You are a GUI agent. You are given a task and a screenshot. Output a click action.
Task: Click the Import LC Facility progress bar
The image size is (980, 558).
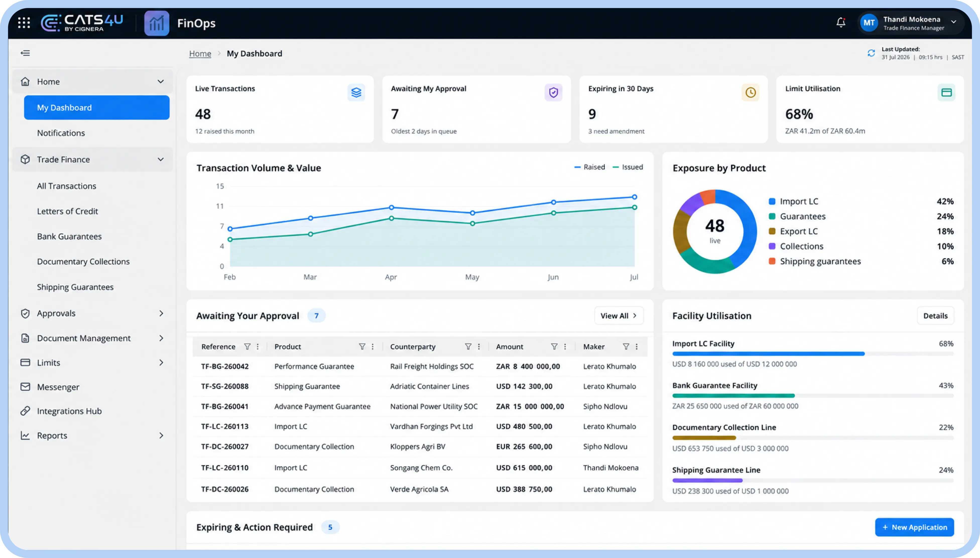(x=813, y=354)
